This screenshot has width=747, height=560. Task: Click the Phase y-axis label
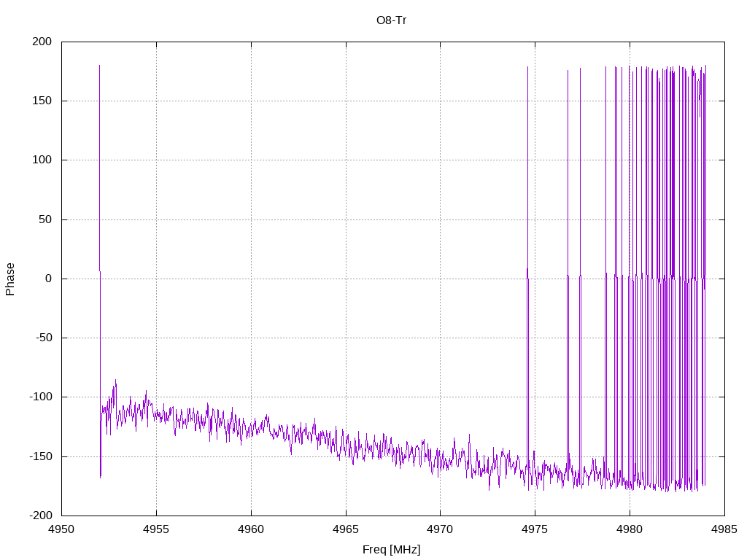tap(10, 279)
